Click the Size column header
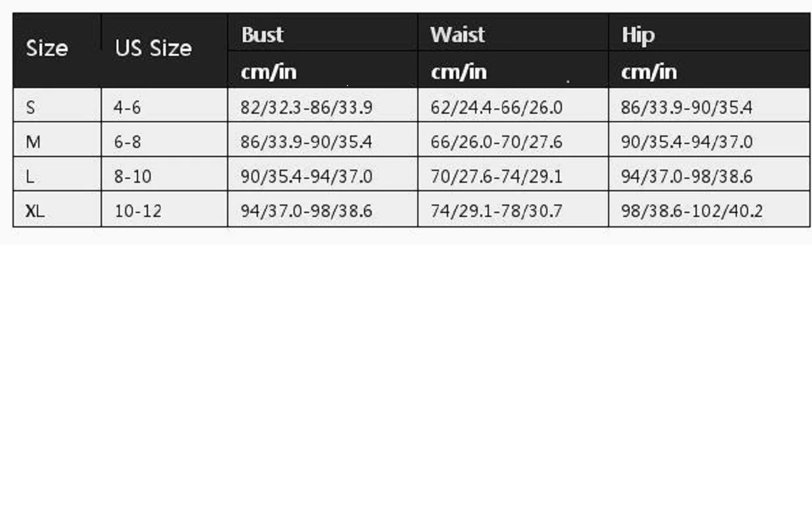The height and width of the screenshot is (526, 812). point(47,49)
